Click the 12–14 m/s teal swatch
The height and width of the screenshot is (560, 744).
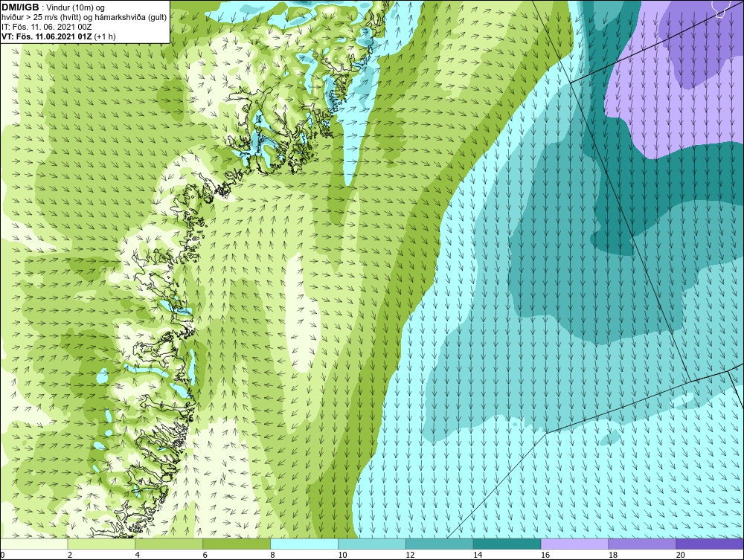440,544
